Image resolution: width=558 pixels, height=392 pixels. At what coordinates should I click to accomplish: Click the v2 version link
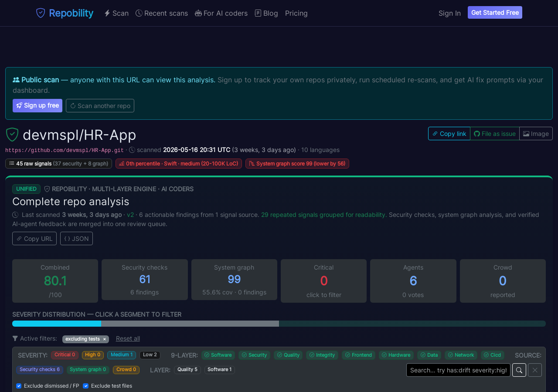pyautogui.click(x=130, y=215)
